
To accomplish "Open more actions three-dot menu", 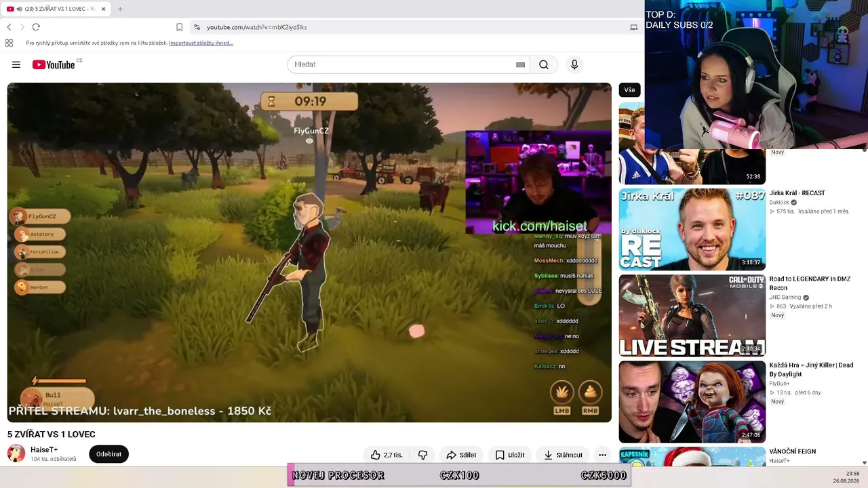I will coord(602,455).
